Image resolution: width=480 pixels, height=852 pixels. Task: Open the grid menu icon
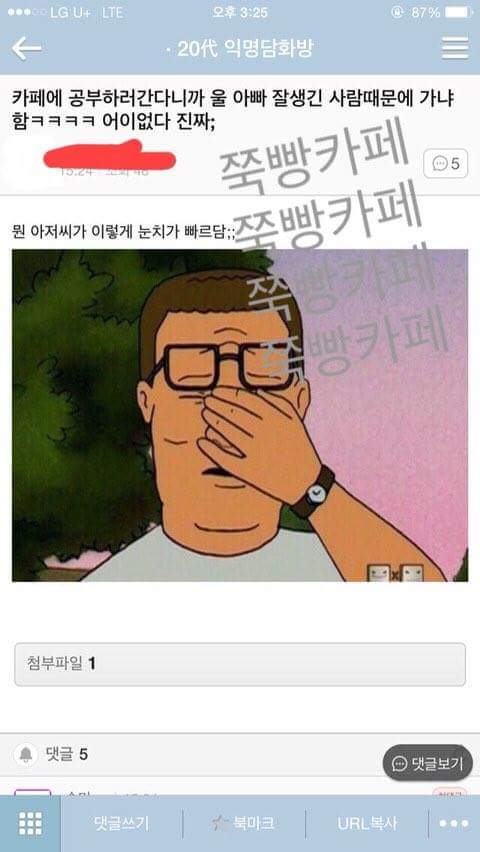pyautogui.click(x=30, y=824)
